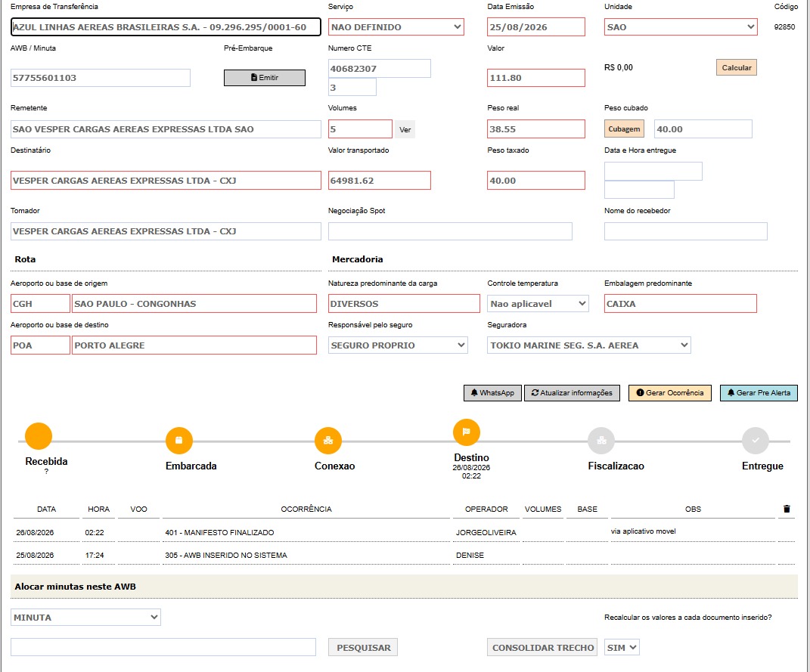Click Atualizar informações button
The height and width of the screenshot is (672, 810).
coord(573,393)
